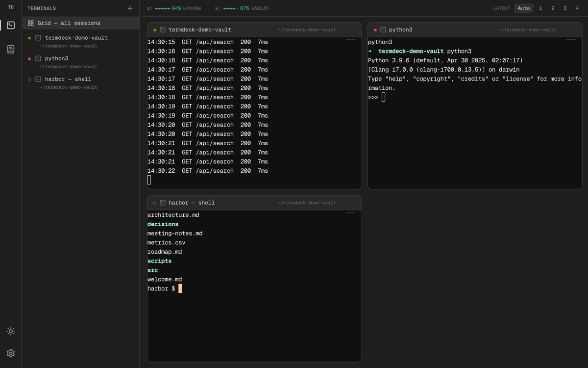Focus the harbor $ prompt cursor
588x368 pixels.
point(180,289)
